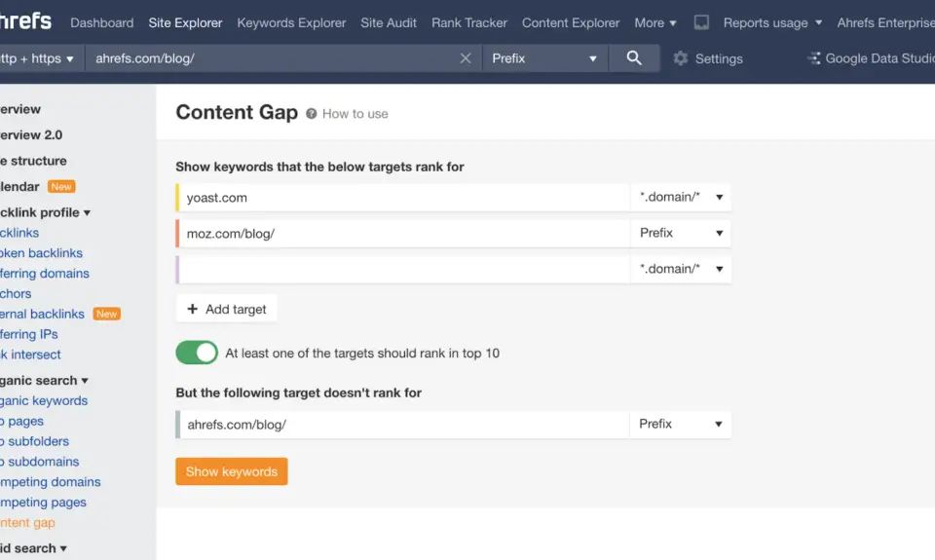Open Top pages report

(22, 421)
